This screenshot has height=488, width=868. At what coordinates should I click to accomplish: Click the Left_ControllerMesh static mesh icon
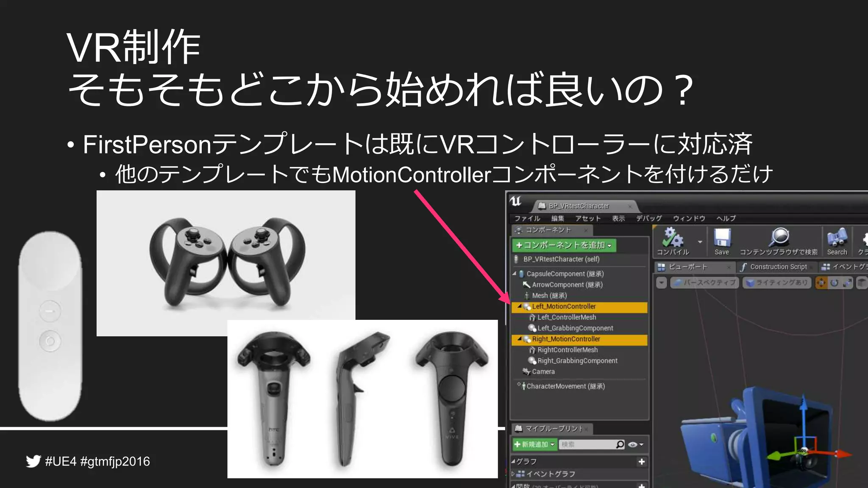(532, 317)
